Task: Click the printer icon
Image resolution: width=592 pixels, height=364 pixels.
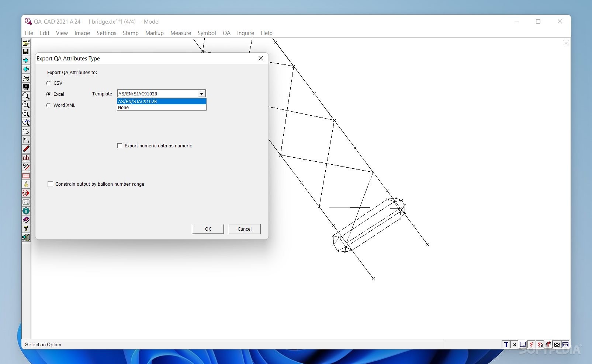Action: (26, 78)
